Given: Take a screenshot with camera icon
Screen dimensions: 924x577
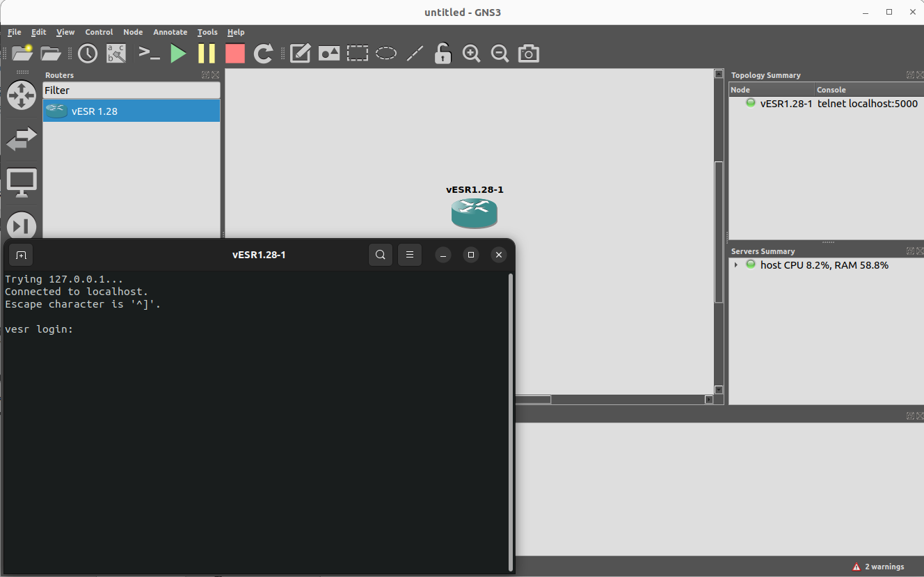Looking at the screenshot, I should click(x=529, y=53).
